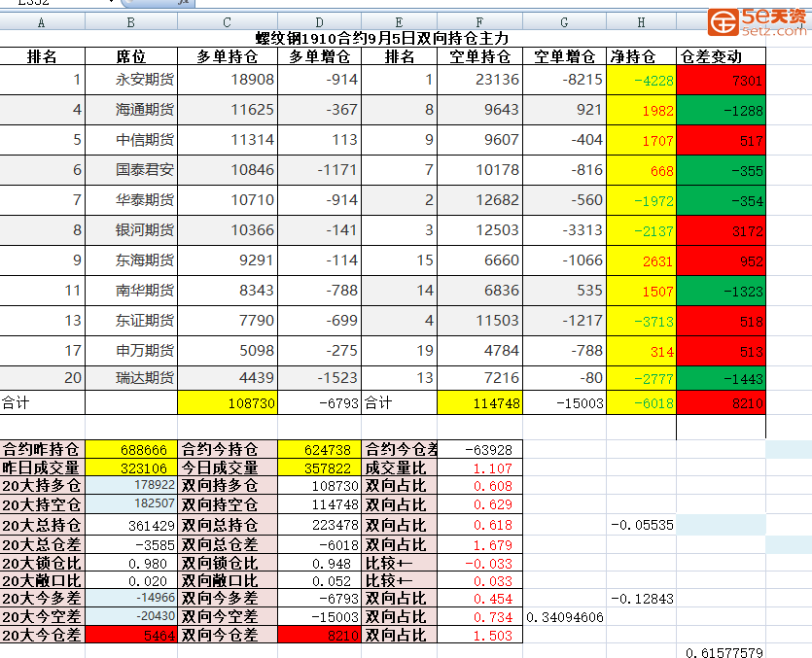The image size is (812, 658).
Task: Click the 今日成交量 value 357822
Action: 319,468
